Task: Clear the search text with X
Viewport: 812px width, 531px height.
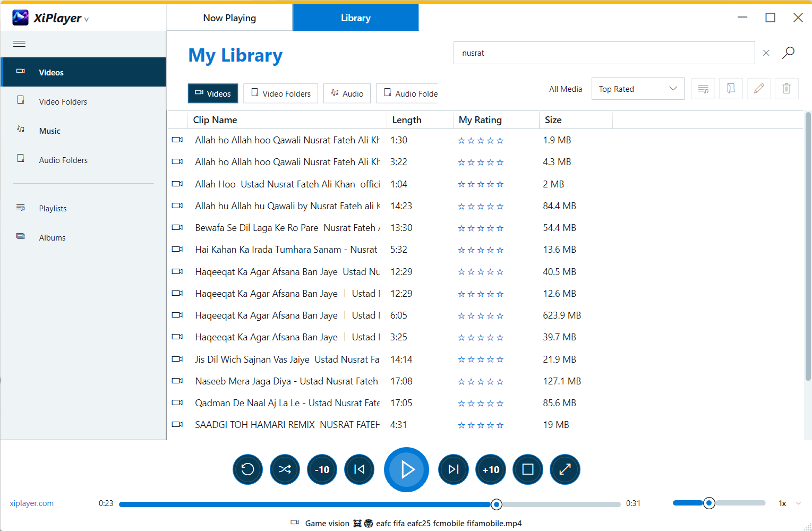Action: 766,53
